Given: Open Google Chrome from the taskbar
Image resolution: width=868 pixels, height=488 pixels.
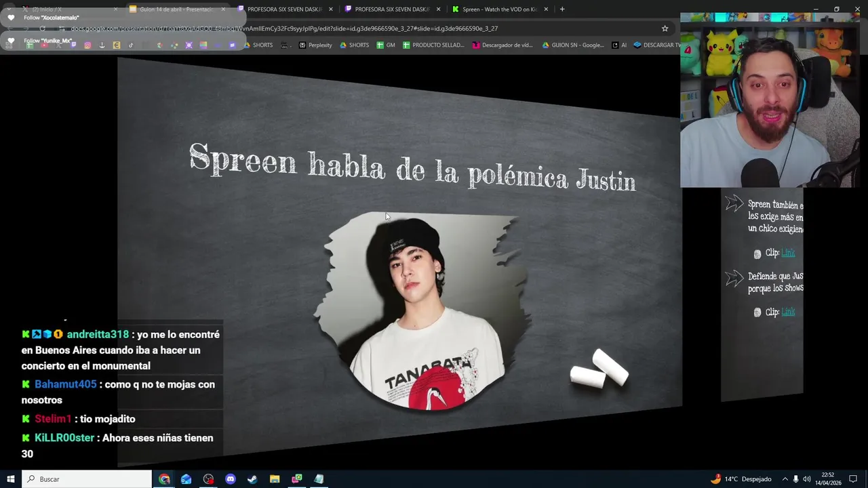Looking at the screenshot, I should [164, 479].
